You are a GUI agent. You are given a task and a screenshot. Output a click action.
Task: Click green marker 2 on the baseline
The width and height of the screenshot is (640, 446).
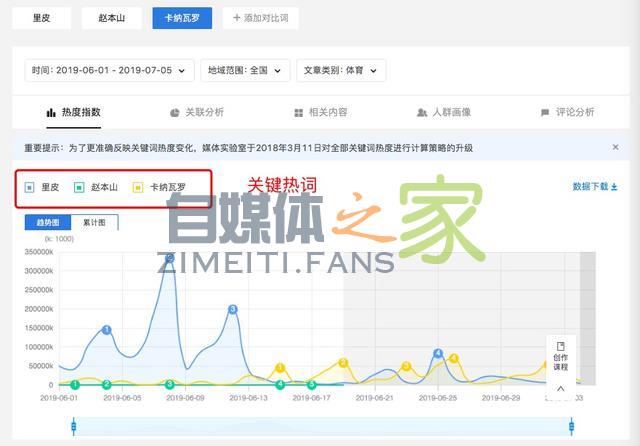[x=107, y=384]
